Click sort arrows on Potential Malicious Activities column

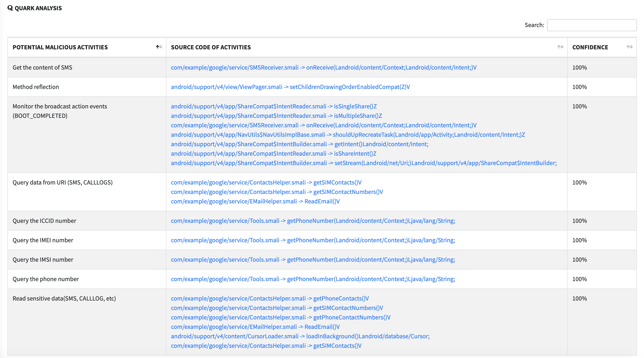click(x=159, y=47)
